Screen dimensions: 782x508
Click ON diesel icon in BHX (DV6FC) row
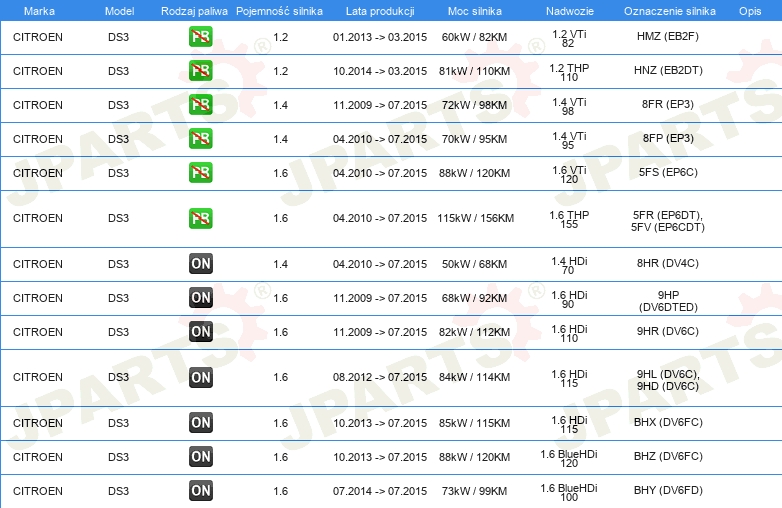tap(200, 422)
